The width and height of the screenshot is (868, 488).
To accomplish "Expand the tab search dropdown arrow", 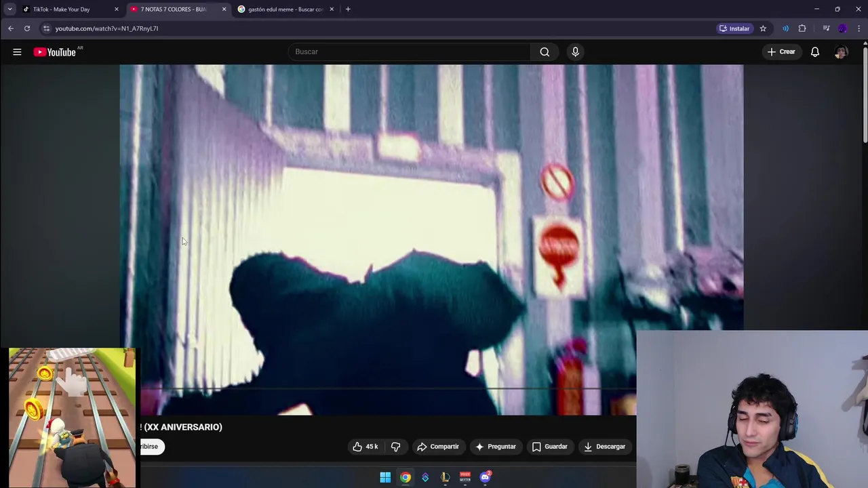I will click(9, 9).
